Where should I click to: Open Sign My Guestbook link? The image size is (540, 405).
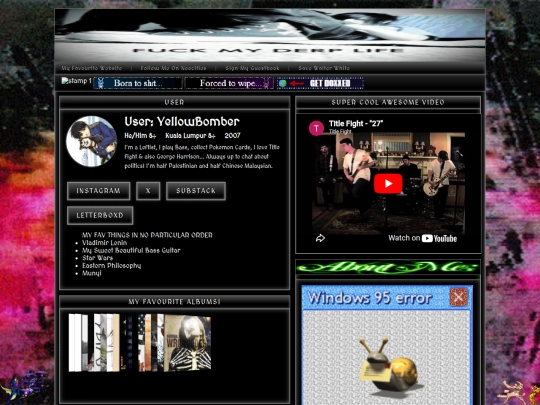click(252, 68)
